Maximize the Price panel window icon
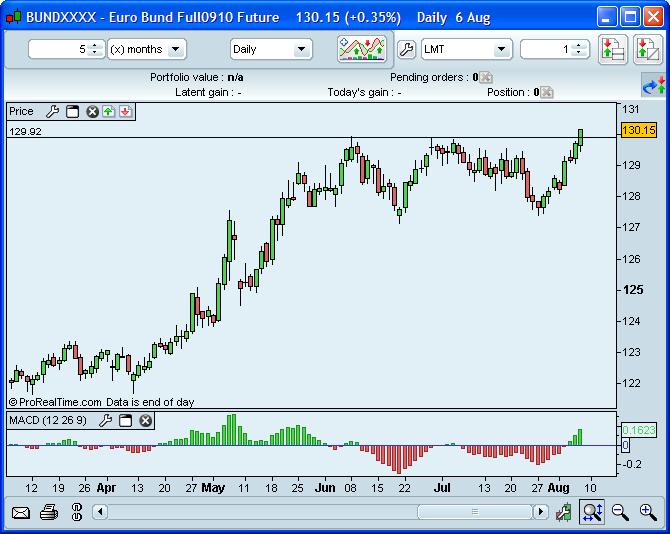Screen dimensions: 670x534 pos(73,111)
